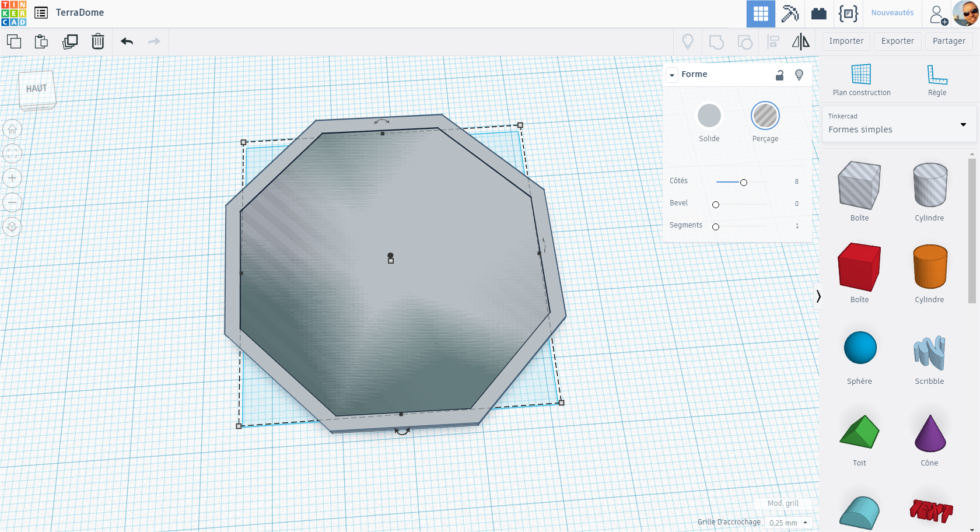Click the Exporter button
Screen dimensions: 980x532
point(897,41)
